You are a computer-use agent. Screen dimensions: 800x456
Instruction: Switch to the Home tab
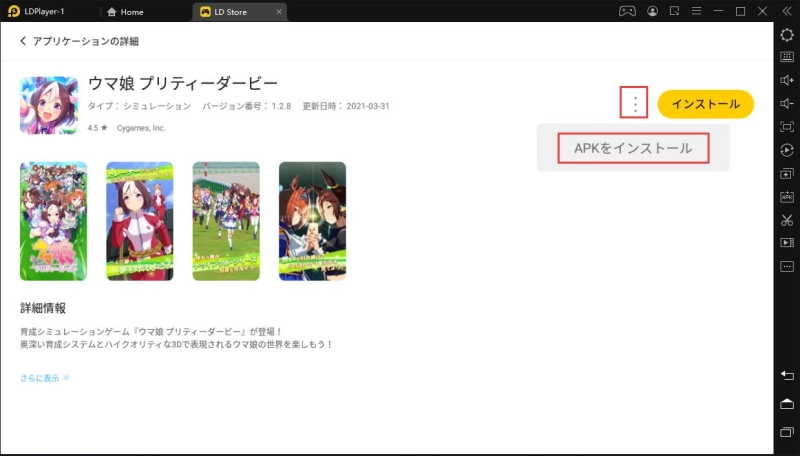[126, 12]
